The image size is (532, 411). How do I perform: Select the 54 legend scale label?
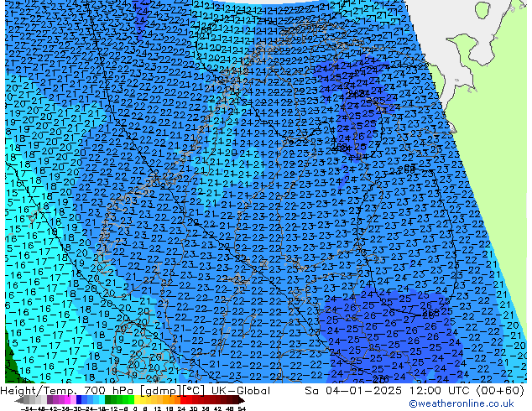[241, 409]
